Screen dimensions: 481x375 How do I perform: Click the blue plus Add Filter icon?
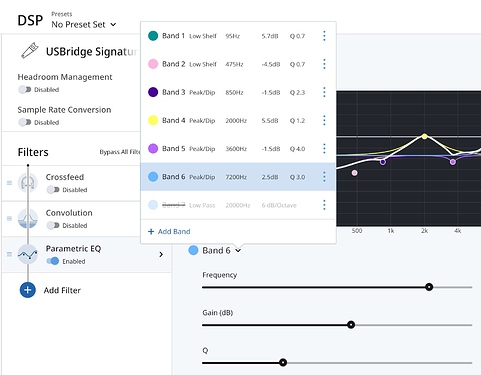28,290
